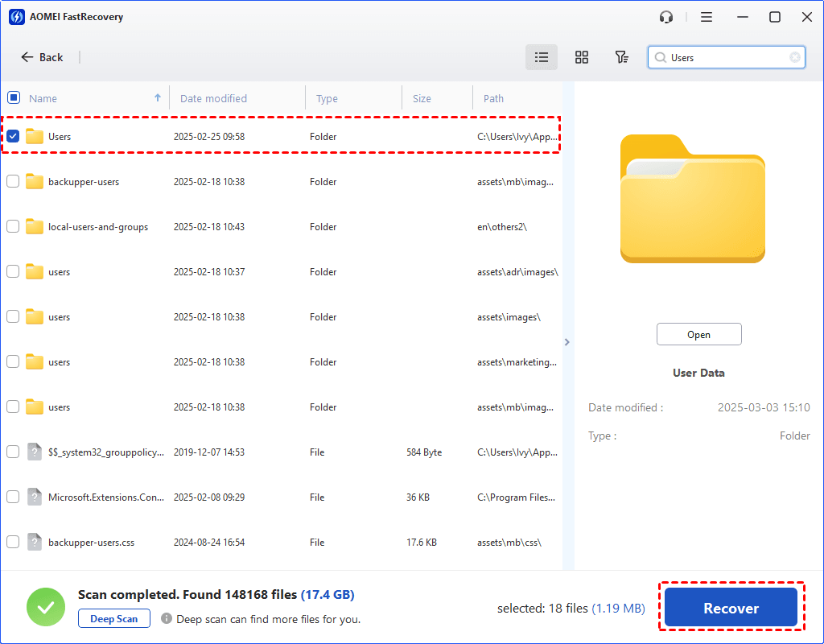Click the info icon beside Deep Scan text
This screenshot has height=644, width=824.
[167, 619]
